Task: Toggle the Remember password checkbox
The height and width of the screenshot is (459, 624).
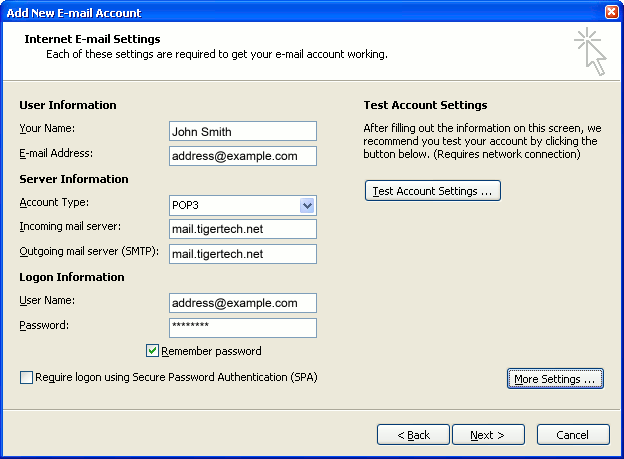Action: tap(153, 351)
